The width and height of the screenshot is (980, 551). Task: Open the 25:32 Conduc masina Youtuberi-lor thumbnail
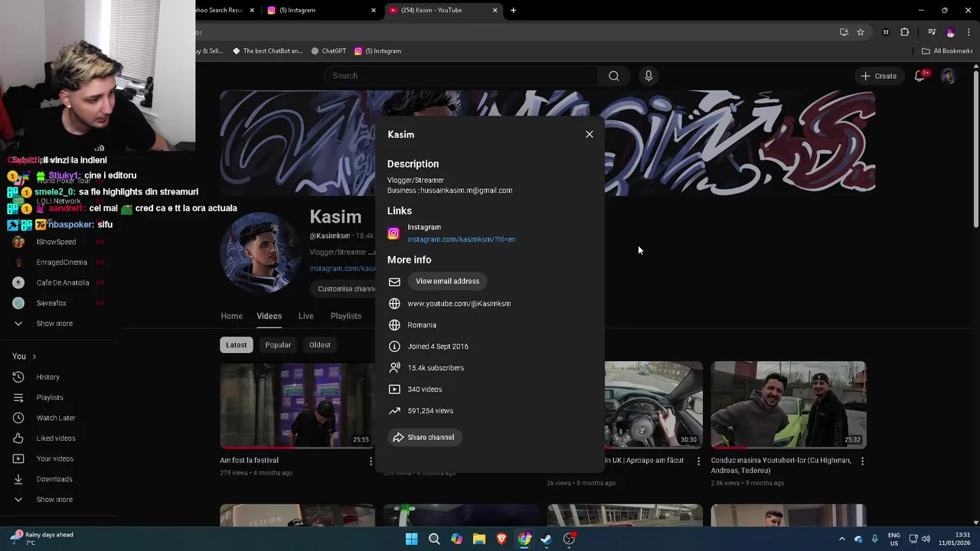[789, 405]
